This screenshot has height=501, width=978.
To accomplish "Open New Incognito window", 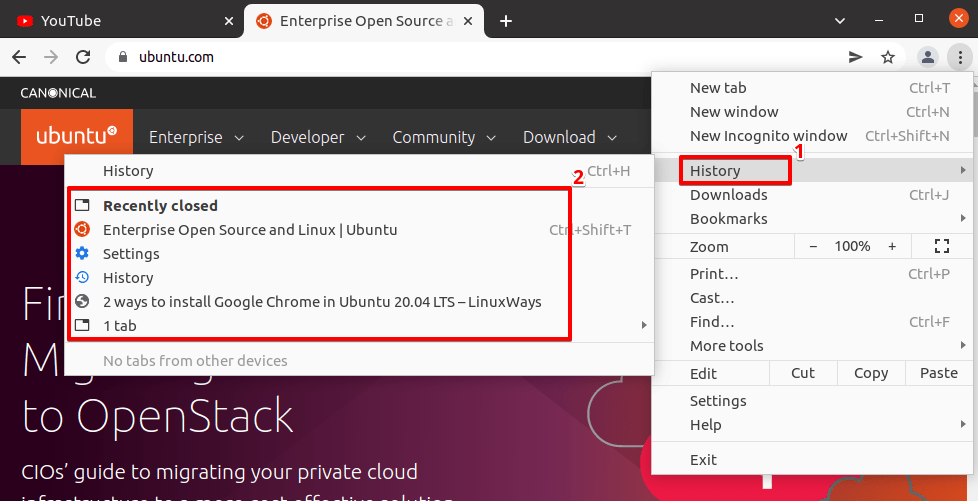I will (812, 135).
